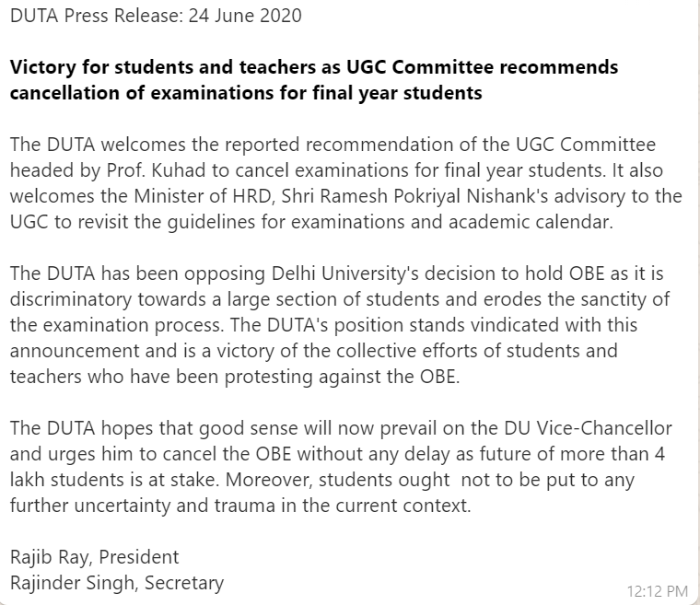Click the signature 'Rajinder Singh, Secretary'
The image size is (700, 605).
117,583
